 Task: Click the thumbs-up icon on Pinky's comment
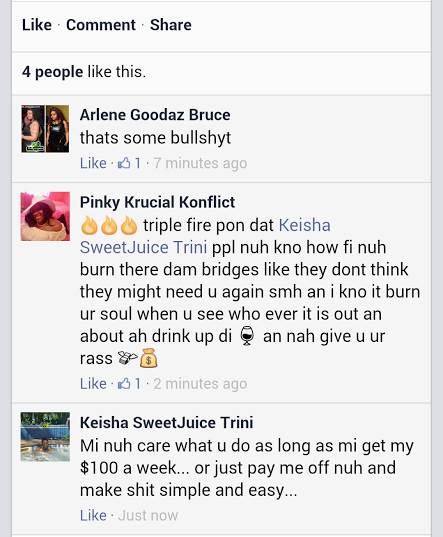click(x=124, y=383)
